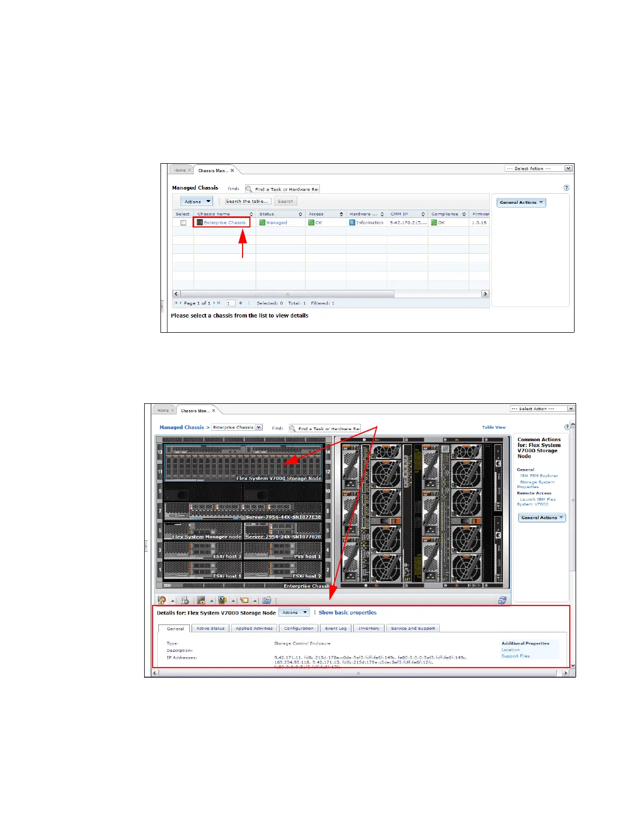Viewport: 644px width, 834px height.
Task: Close the Home tab in upper window
Action: coord(190,170)
